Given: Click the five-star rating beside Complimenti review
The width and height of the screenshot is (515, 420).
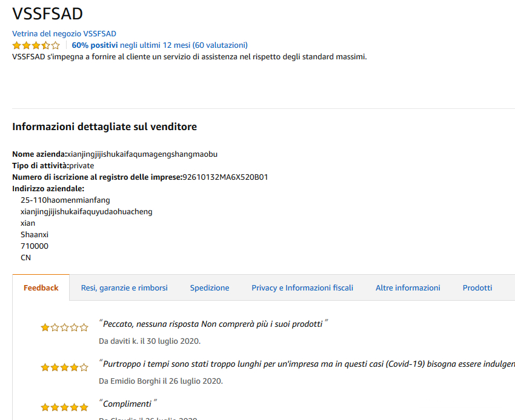Looking at the screenshot, I should (x=64, y=407).
